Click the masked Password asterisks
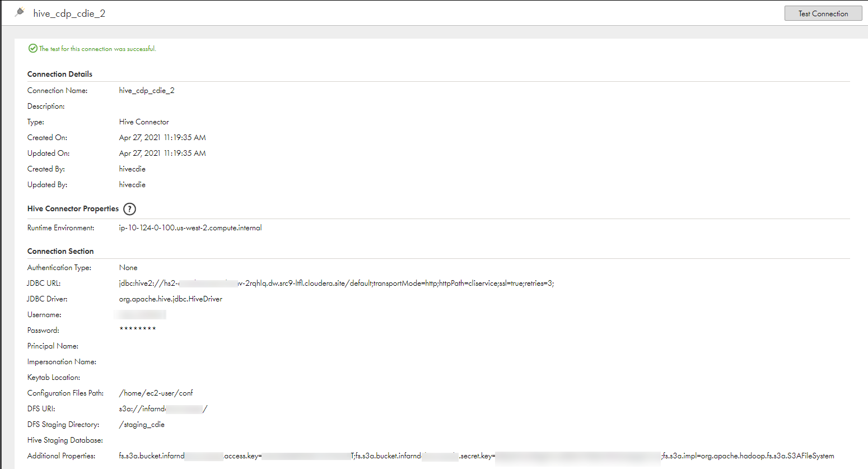Image resolution: width=868 pixels, height=469 pixels. tap(138, 329)
